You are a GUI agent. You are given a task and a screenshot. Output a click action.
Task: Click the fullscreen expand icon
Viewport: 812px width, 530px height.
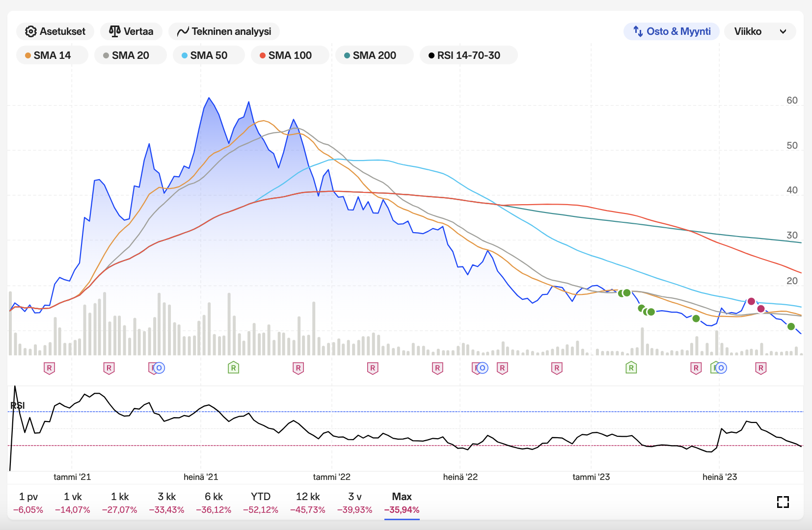tap(783, 502)
